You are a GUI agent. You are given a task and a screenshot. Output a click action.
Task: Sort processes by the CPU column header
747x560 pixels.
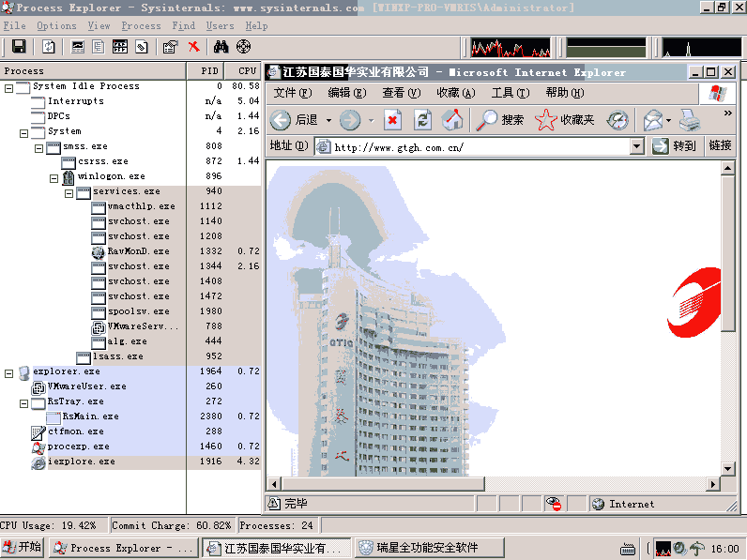click(x=246, y=70)
